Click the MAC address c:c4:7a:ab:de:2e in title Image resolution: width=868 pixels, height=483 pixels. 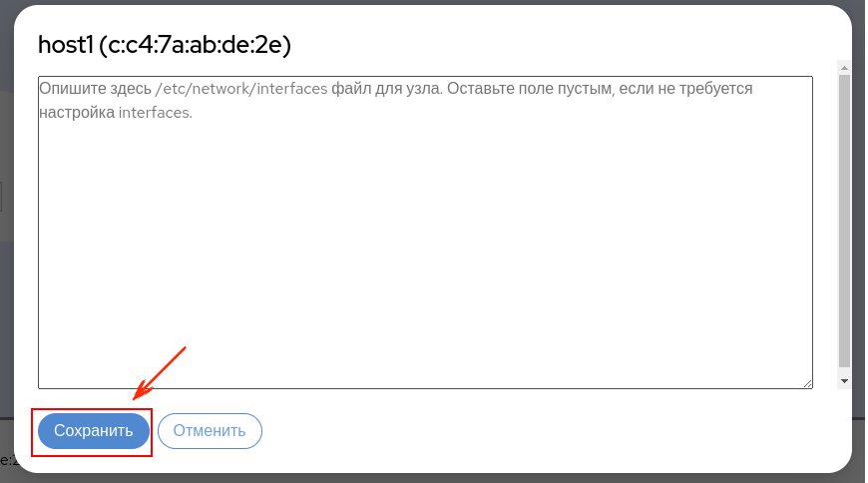195,45
